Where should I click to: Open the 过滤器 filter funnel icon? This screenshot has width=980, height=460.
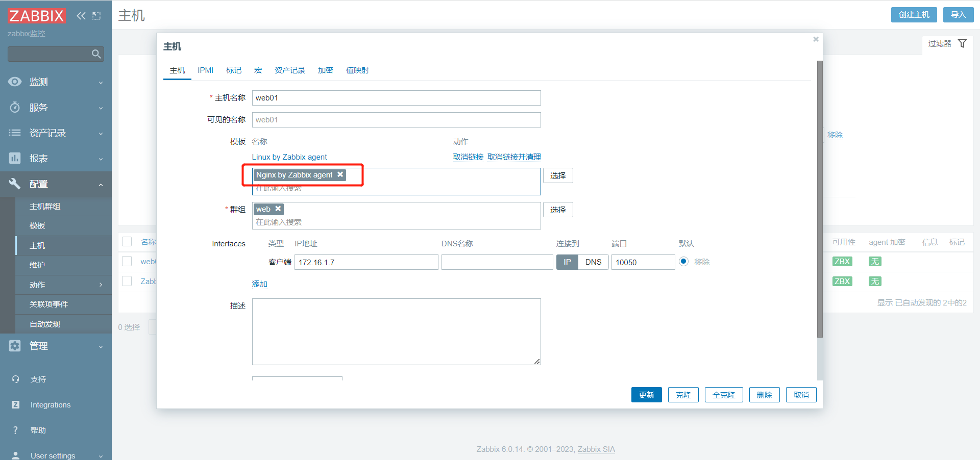pyautogui.click(x=962, y=43)
